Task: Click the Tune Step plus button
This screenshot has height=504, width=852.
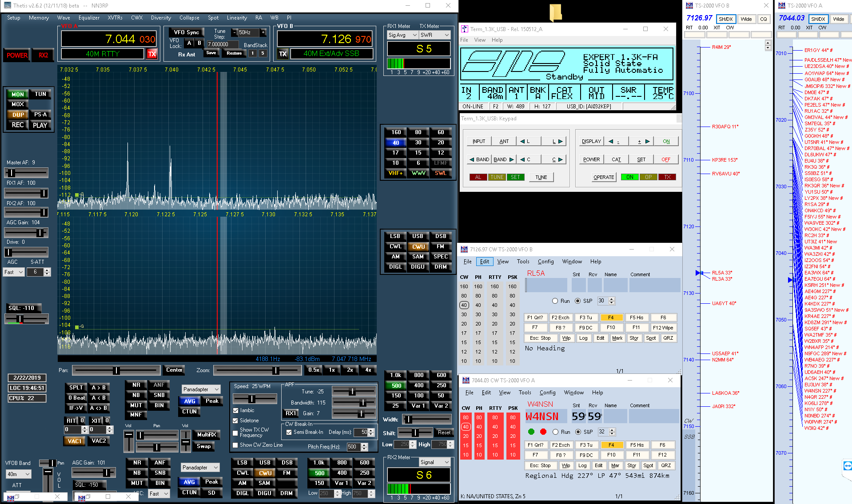Action: click(x=263, y=32)
